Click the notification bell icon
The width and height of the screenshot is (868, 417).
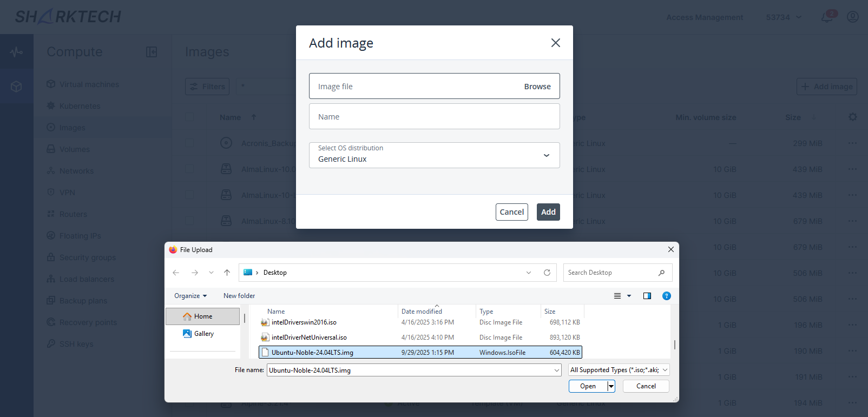pyautogui.click(x=827, y=17)
